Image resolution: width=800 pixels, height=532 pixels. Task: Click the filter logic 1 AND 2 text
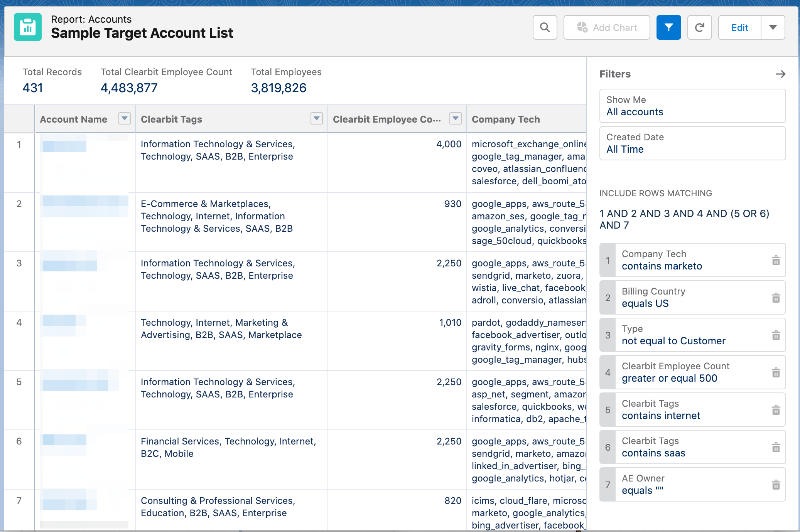(684, 219)
